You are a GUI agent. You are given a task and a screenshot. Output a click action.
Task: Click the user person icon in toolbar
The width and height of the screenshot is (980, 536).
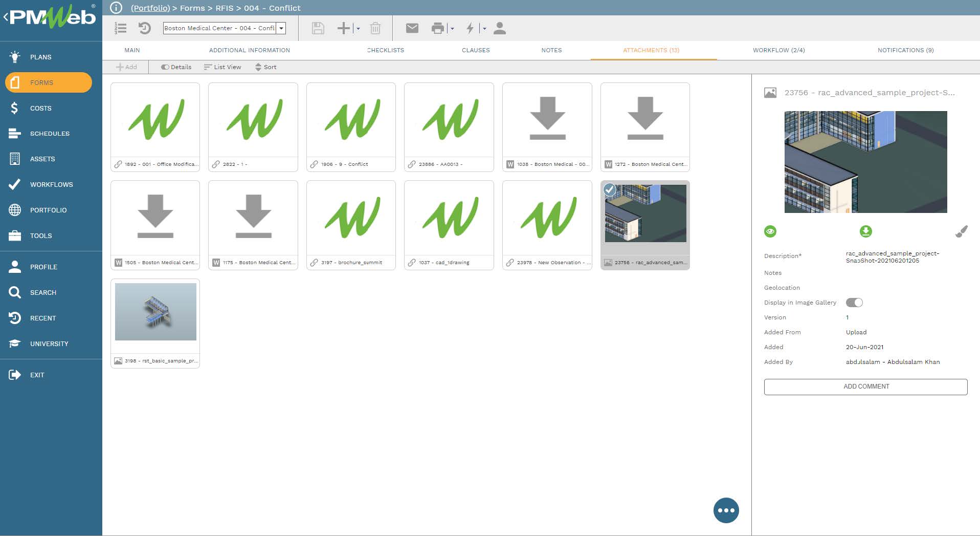tap(500, 28)
